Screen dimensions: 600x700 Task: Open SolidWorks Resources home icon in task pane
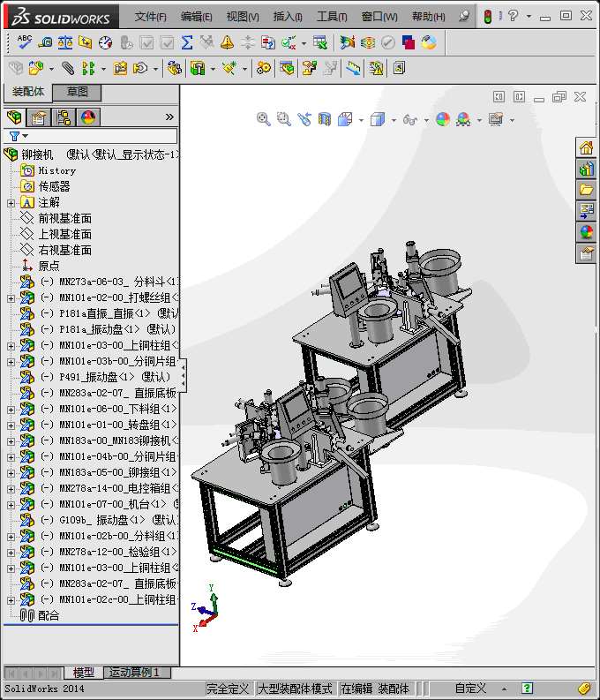click(586, 147)
